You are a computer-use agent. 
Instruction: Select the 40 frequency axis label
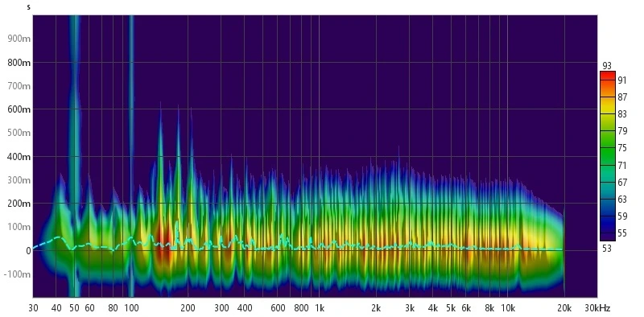[x=56, y=308]
